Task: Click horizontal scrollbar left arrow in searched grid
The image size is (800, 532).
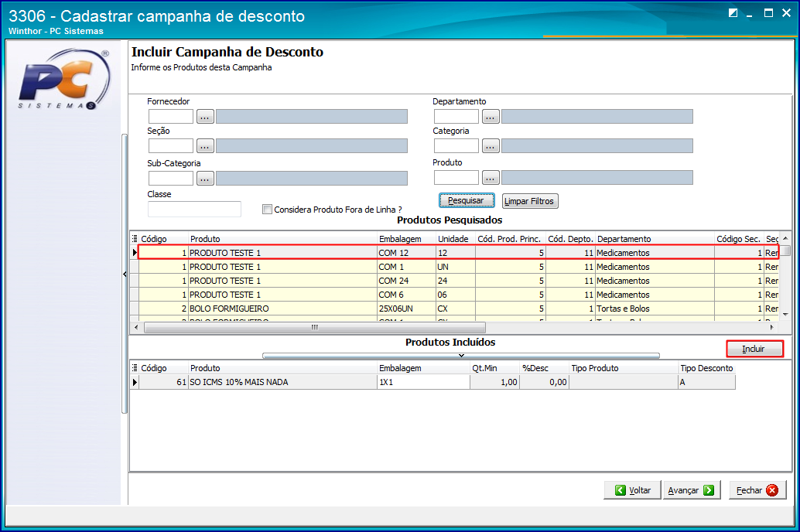Action: [136, 327]
